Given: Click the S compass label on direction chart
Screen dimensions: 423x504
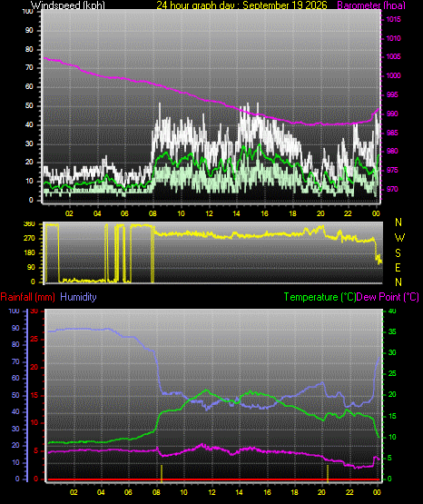Looking at the screenshot, I should (x=398, y=253).
